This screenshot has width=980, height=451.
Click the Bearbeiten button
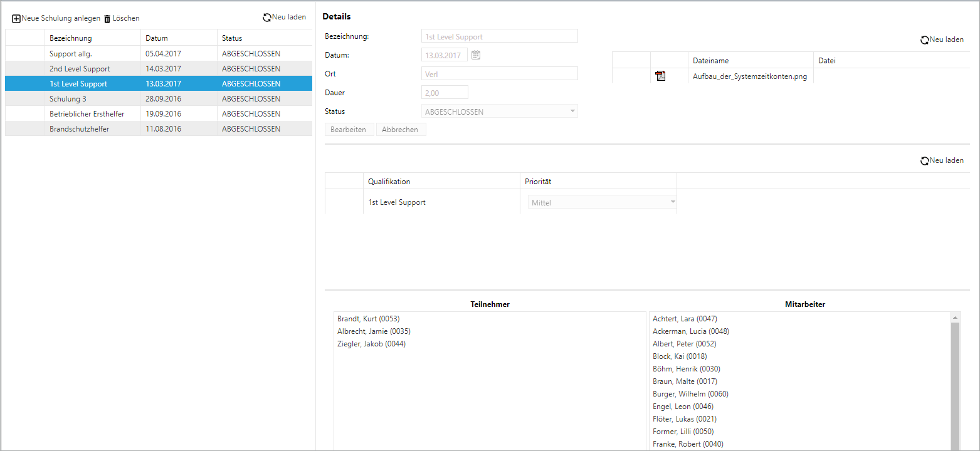[x=349, y=130]
